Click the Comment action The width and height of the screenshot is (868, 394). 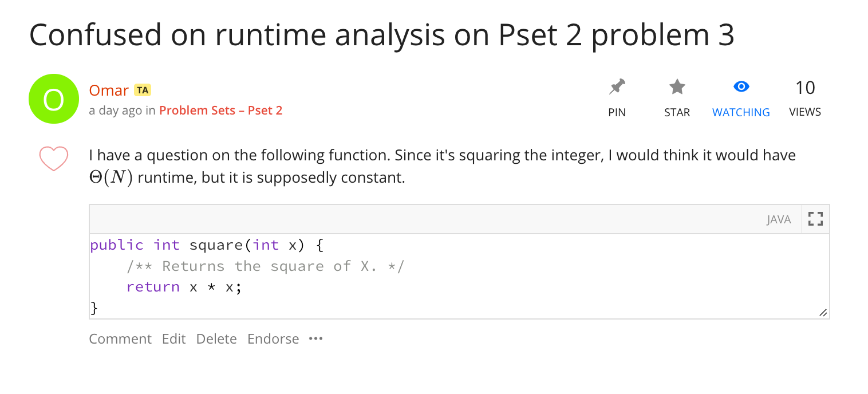pos(120,339)
